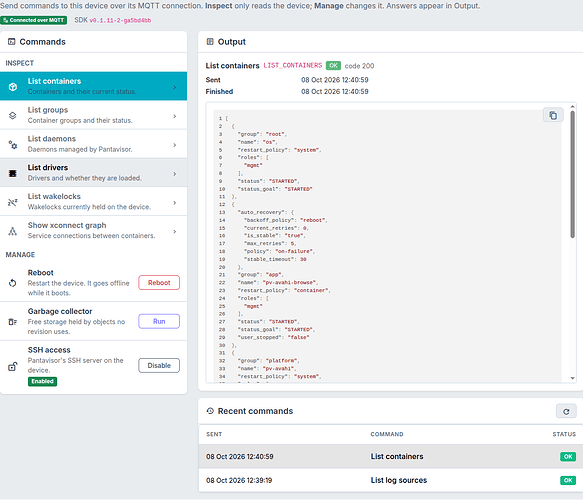Viewport: 583px width, 500px height.
Task: Open the 12:39:19 List log sources row
Action: 390,480
